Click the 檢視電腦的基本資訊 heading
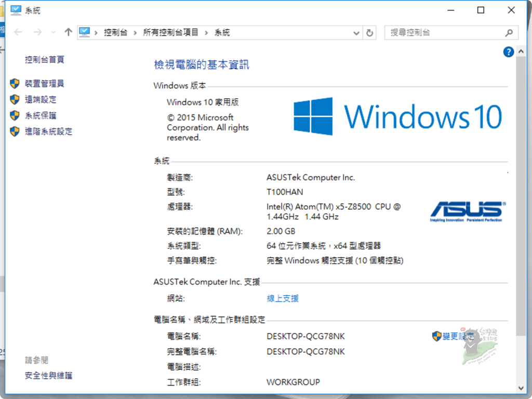Image resolution: width=532 pixels, height=399 pixels. [202, 64]
